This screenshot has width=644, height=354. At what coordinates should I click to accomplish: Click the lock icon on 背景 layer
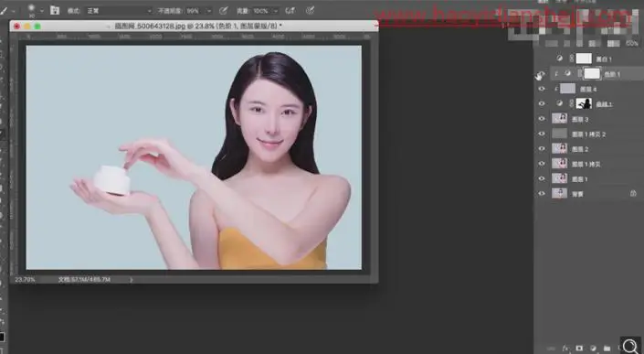(633, 193)
